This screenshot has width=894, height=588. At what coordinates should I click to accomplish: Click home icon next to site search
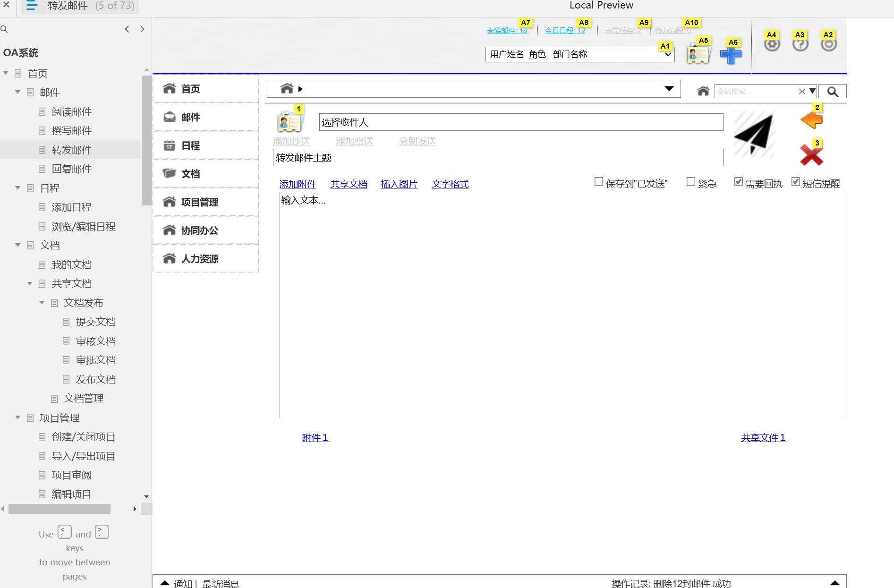[703, 91]
